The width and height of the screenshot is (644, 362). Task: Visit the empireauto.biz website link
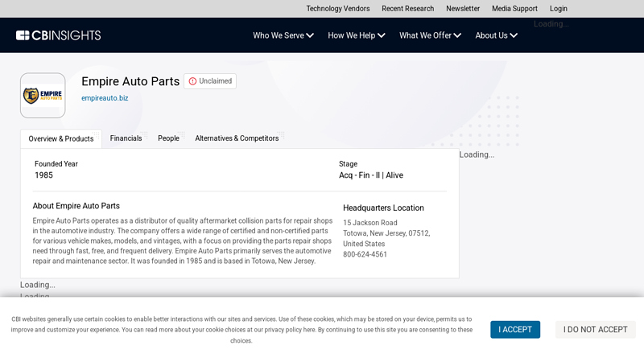click(105, 98)
